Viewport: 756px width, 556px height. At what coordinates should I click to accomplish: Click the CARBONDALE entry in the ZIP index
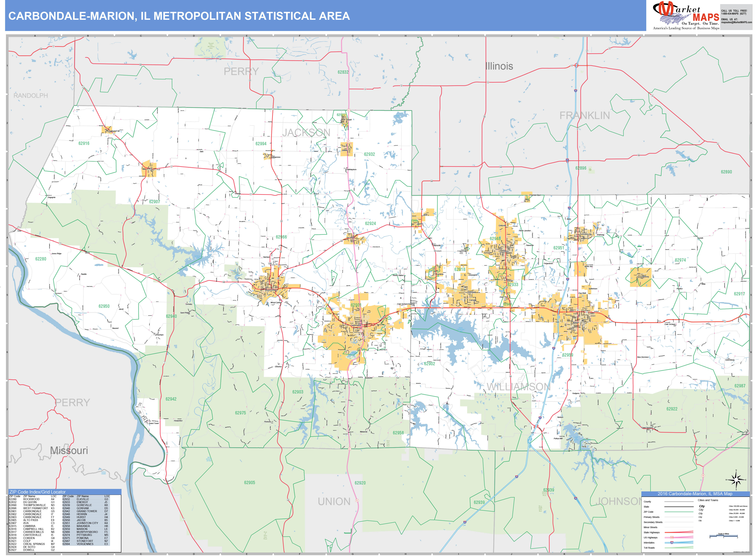click(32, 511)
